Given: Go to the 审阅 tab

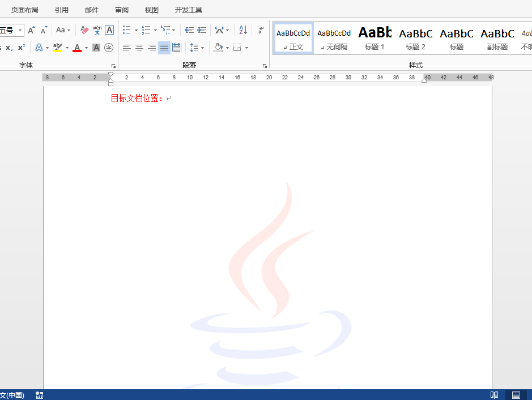Looking at the screenshot, I should pyautogui.click(x=121, y=10).
